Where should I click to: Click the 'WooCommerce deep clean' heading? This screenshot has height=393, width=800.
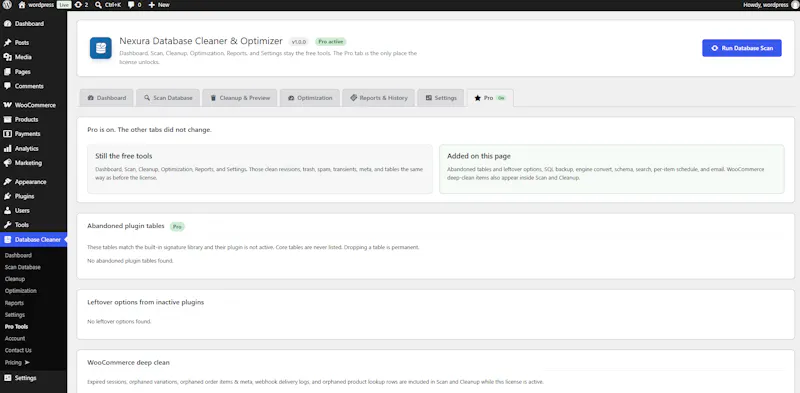(128, 362)
